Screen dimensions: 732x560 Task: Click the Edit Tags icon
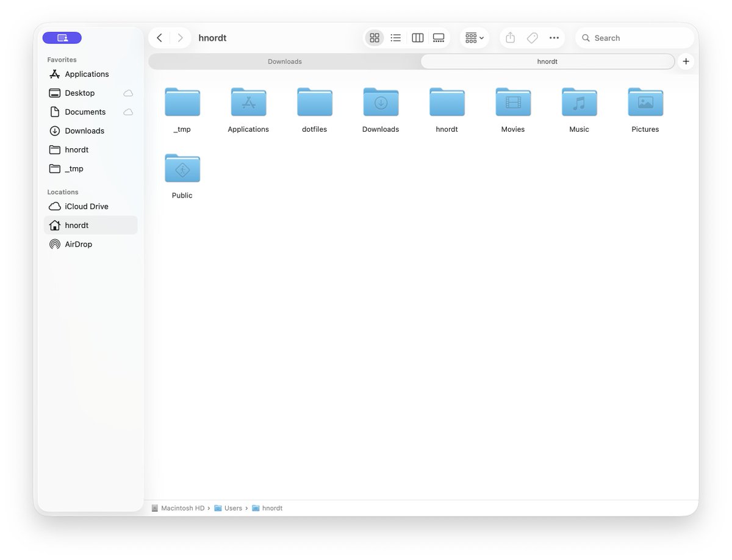[x=532, y=38]
